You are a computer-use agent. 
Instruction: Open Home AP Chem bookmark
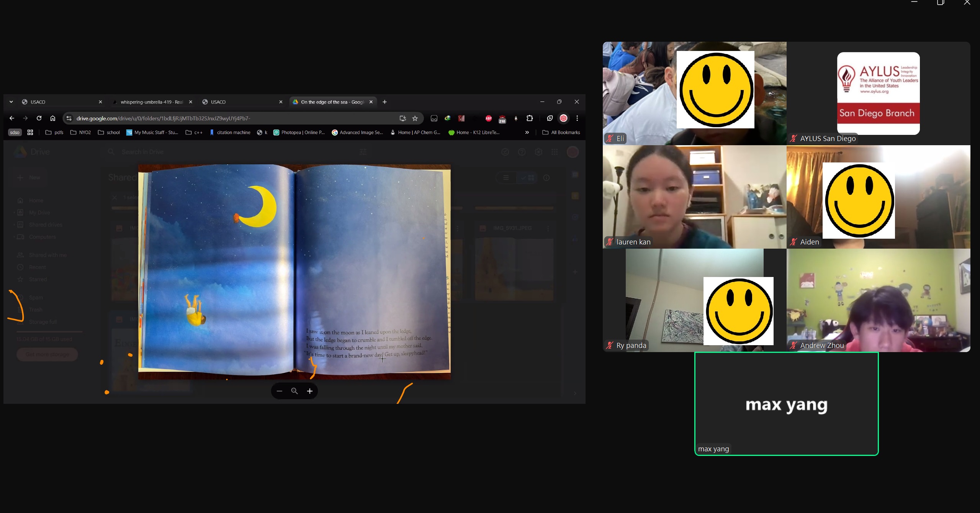(x=416, y=133)
